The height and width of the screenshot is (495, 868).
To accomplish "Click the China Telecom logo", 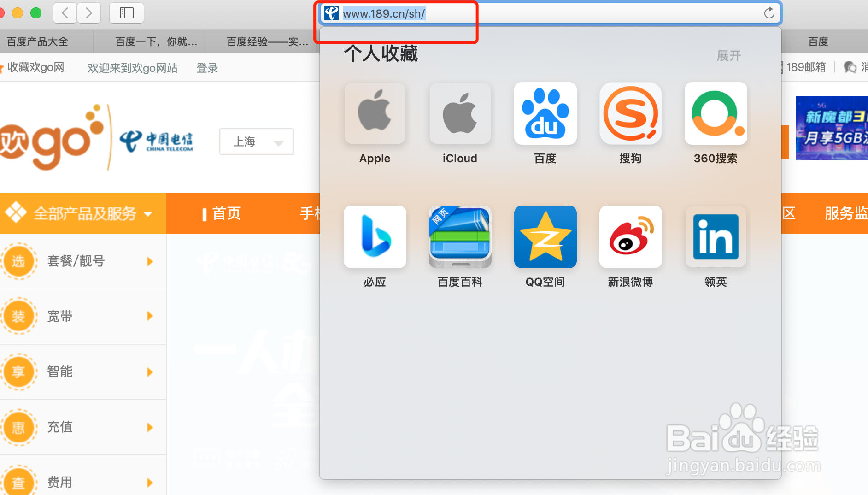I will 156,141.
